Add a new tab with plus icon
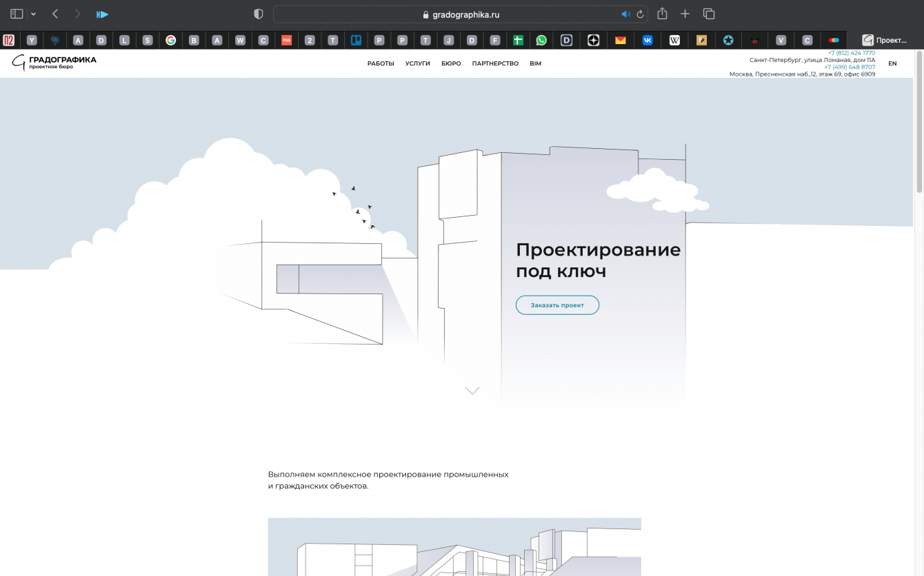The height and width of the screenshot is (576, 924). click(x=685, y=14)
